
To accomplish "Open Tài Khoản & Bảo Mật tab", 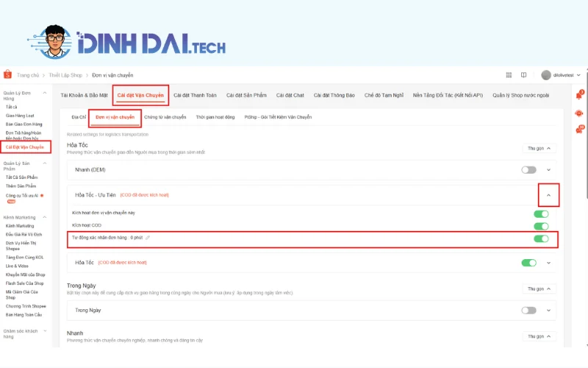I will click(x=85, y=96).
